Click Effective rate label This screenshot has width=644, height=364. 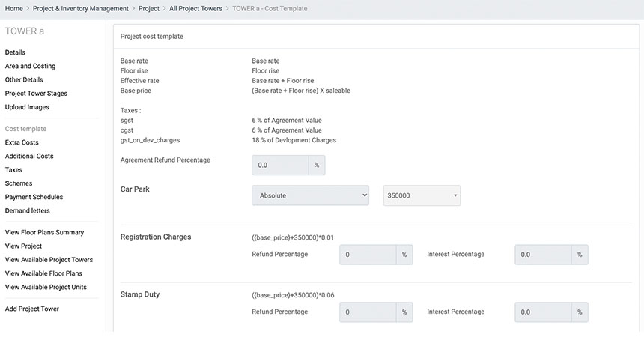click(x=139, y=81)
